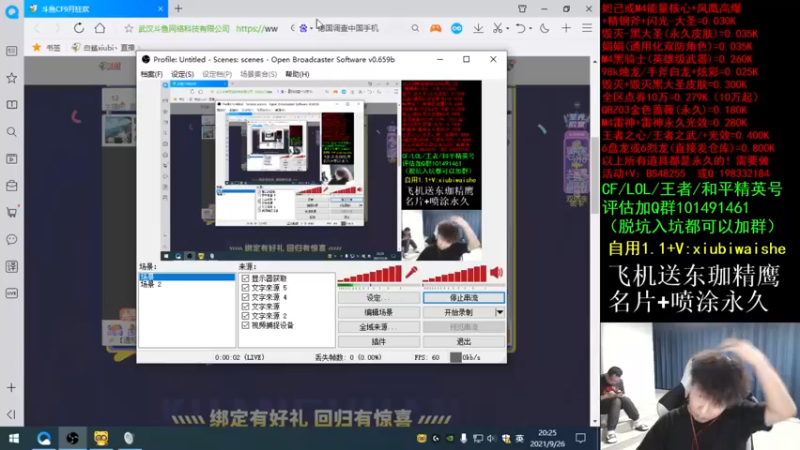This screenshot has width=800, height=450.
Task: Select the scissors screenshot tool
Action: coord(497,29)
